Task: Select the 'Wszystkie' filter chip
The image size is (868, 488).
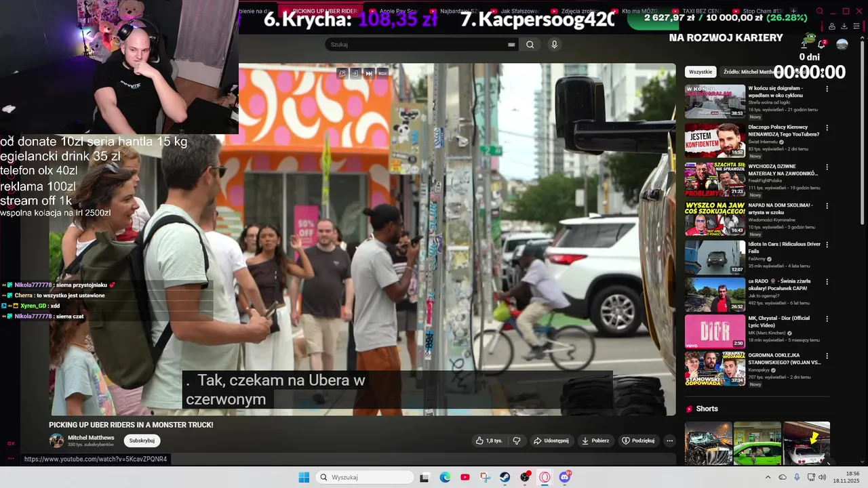Action: click(x=701, y=71)
